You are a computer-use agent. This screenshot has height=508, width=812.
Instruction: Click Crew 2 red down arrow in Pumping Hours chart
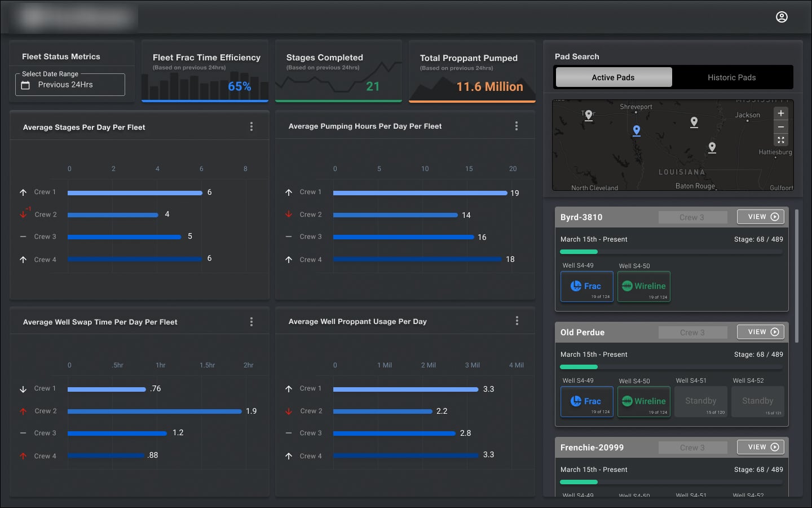[x=289, y=214]
